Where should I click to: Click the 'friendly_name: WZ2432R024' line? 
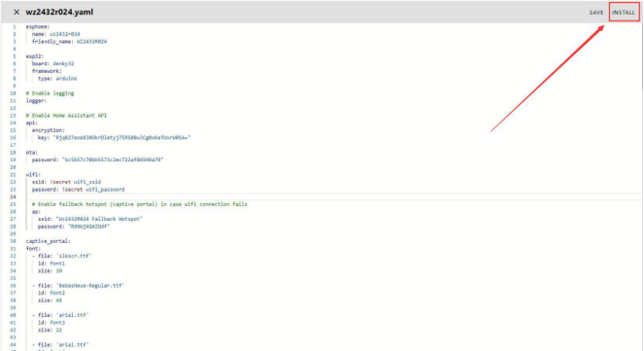tap(69, 42)
